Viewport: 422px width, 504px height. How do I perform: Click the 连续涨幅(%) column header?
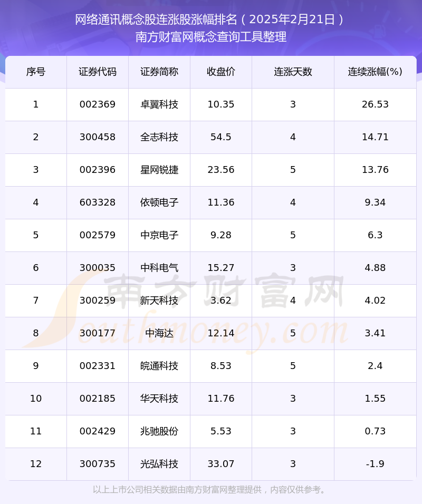375,72
